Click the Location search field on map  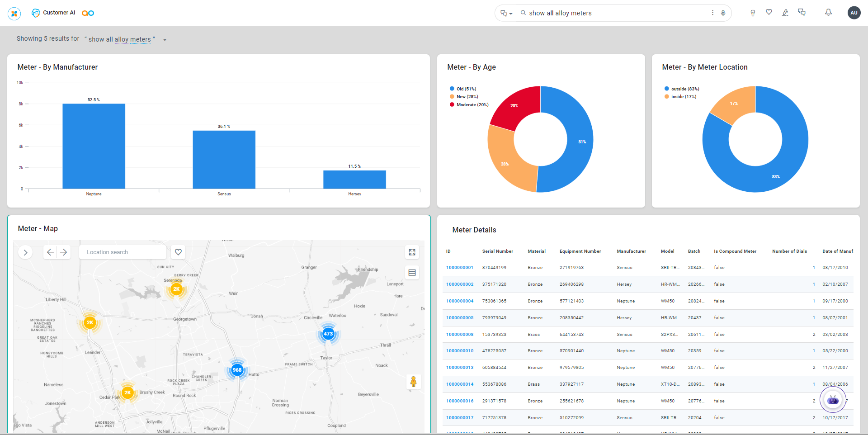tap(122, 252)
